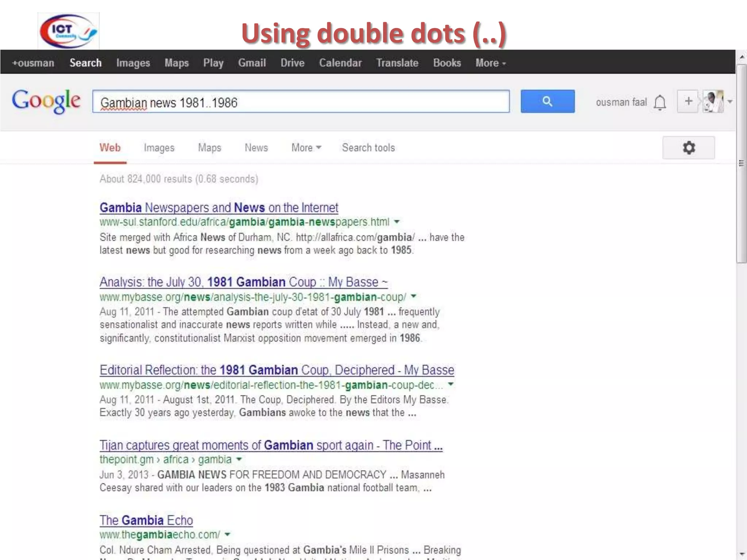Click the ICT Community logo

coord(68,31)
